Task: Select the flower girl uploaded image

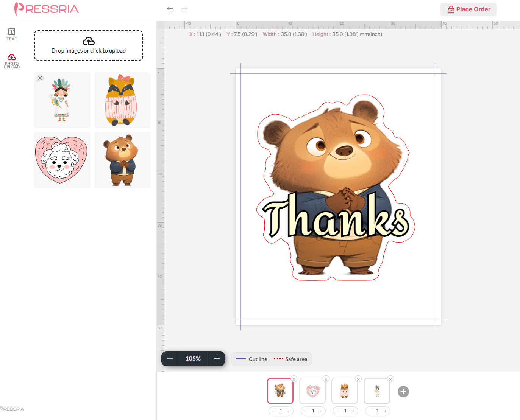Action: coord(62,100)
